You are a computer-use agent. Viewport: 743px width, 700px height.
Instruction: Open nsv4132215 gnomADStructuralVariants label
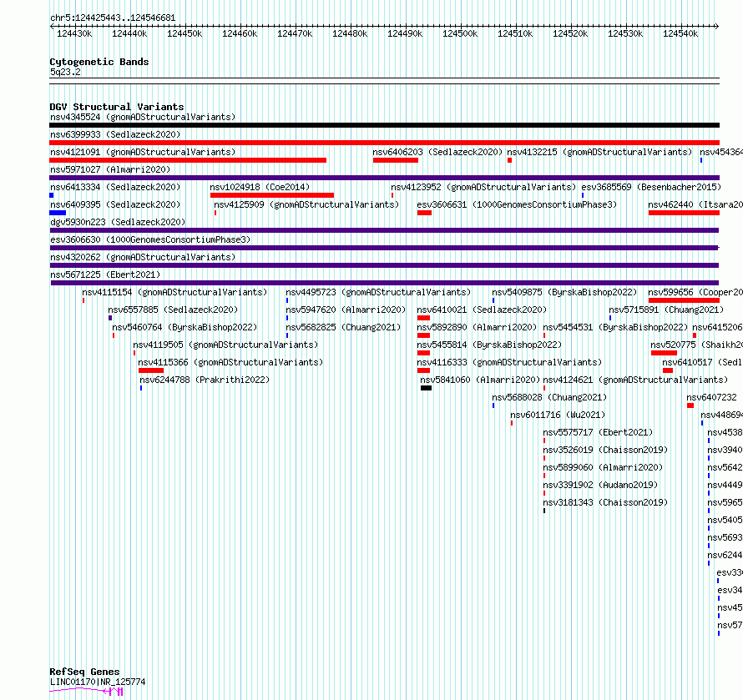pos(599,152)
